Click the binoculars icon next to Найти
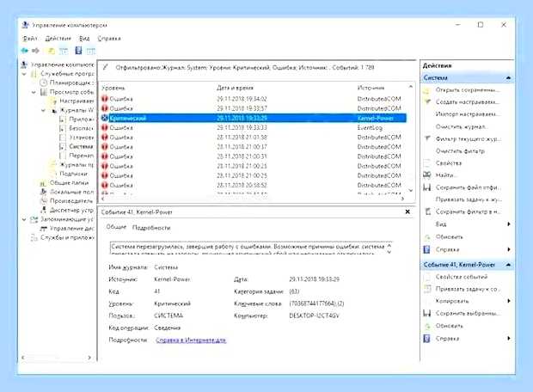Image resolution: width=533 pixels, height=392 pixels. (x=427, y=175)
